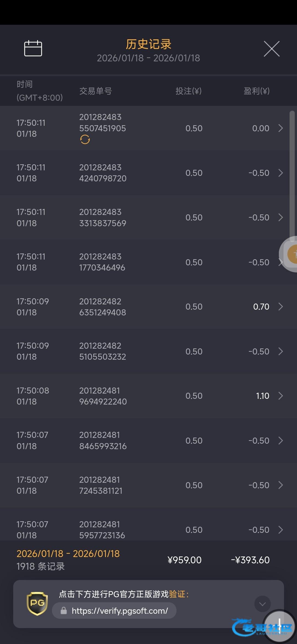Open the calendar date picker icon
Screen dimensions: 297x644
point(33,48)
